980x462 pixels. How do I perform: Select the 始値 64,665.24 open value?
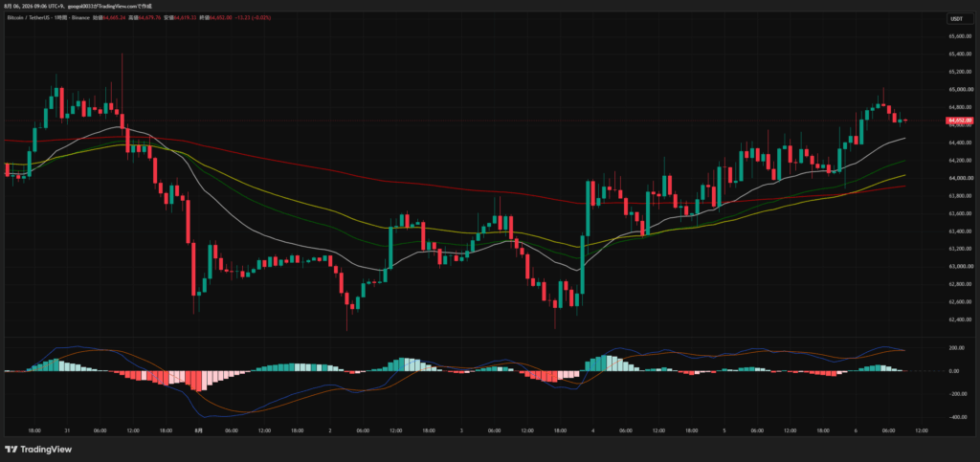click(x=111, y=18)
